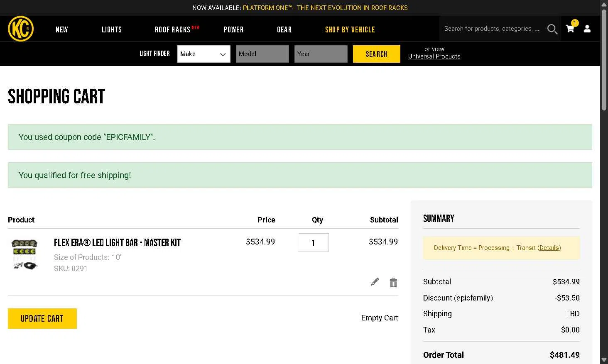Open the Universal Products link
Viewport: 608px width, 364px height.
click(x=434, y=56)
